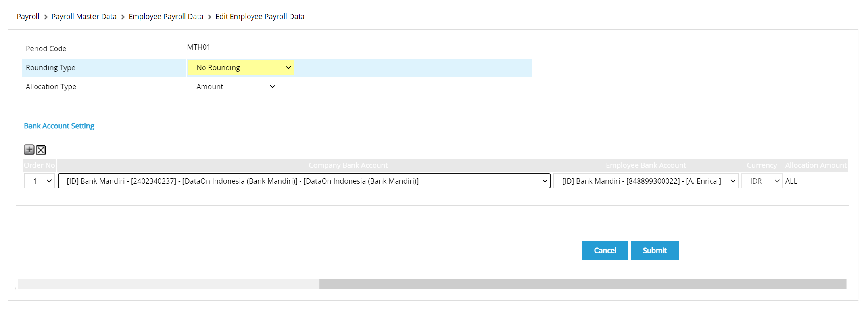Submit the employee payroll data
This screenshot has width=868, height=312.
tap(655, 250)
